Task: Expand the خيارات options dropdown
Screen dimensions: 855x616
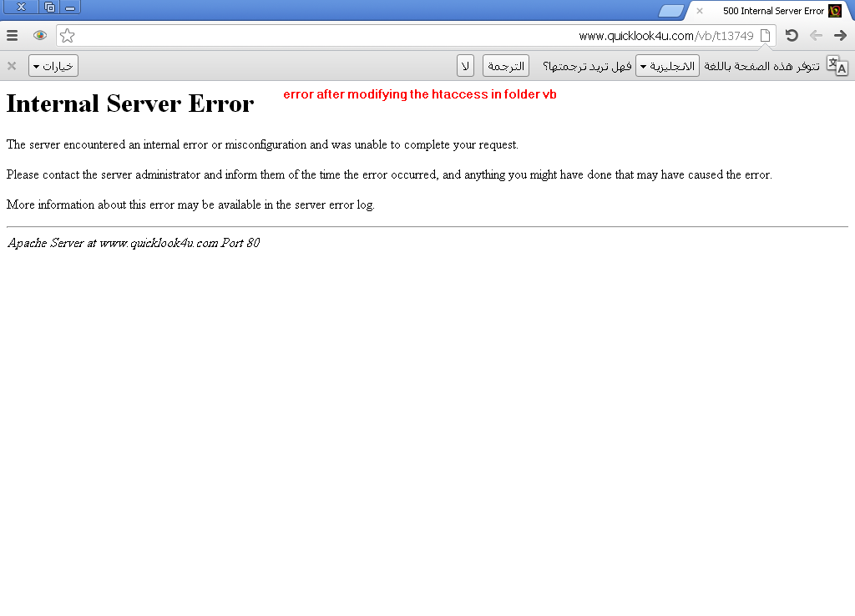Action: coord(53,66)
